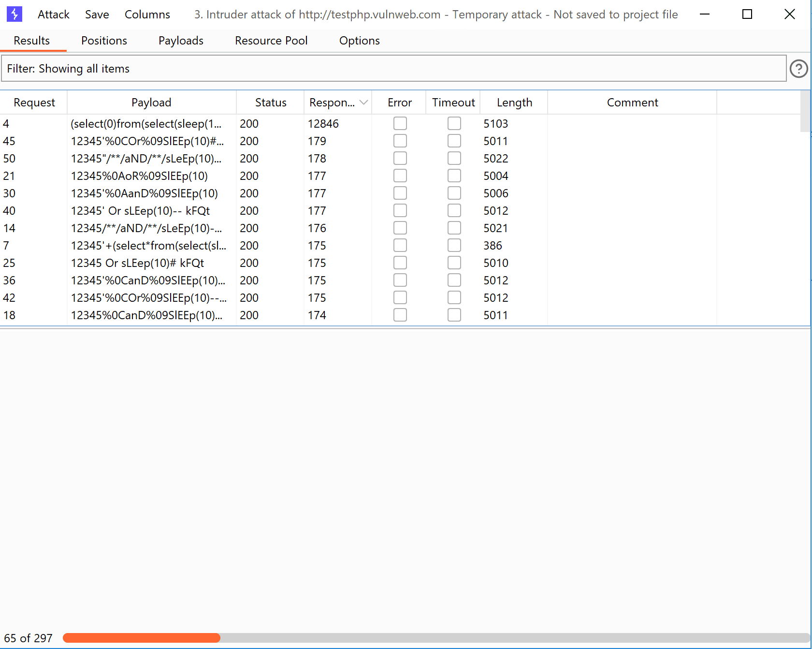Switch to the Options tab
The height and width of the screenshot is (649, 812).
click(360, 41)
